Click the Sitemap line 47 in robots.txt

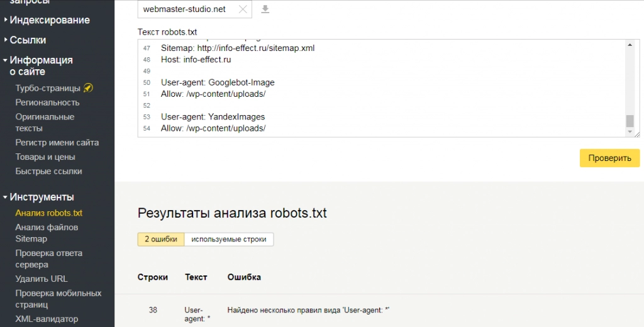click(238, 48)
